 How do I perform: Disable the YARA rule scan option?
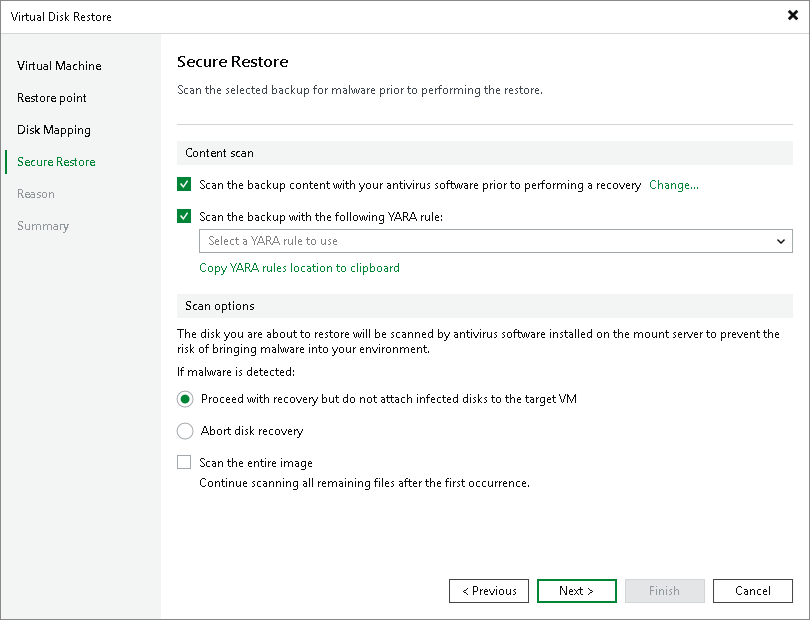[x=184, y=216]
